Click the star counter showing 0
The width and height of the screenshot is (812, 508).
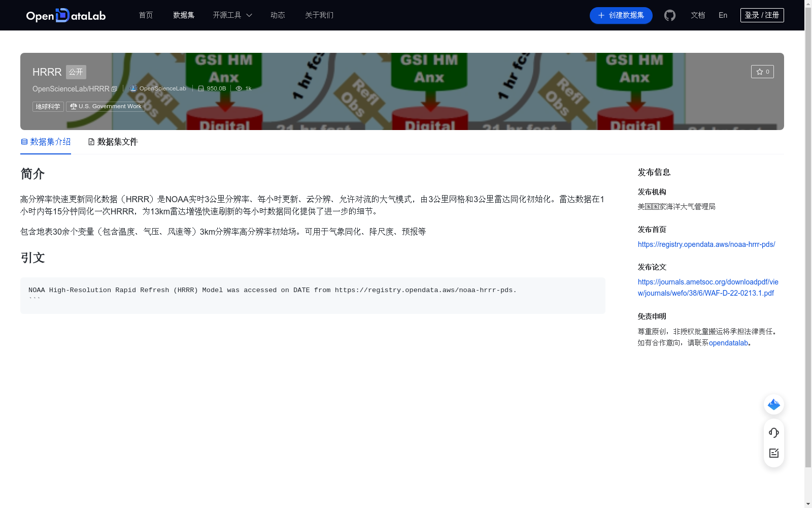[x=767, y=72]
